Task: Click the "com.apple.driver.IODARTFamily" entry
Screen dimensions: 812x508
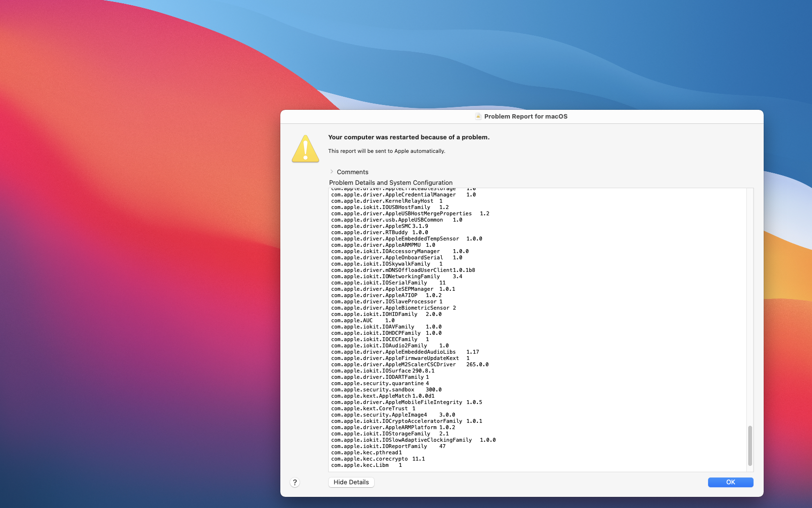Action: [380, 377]
